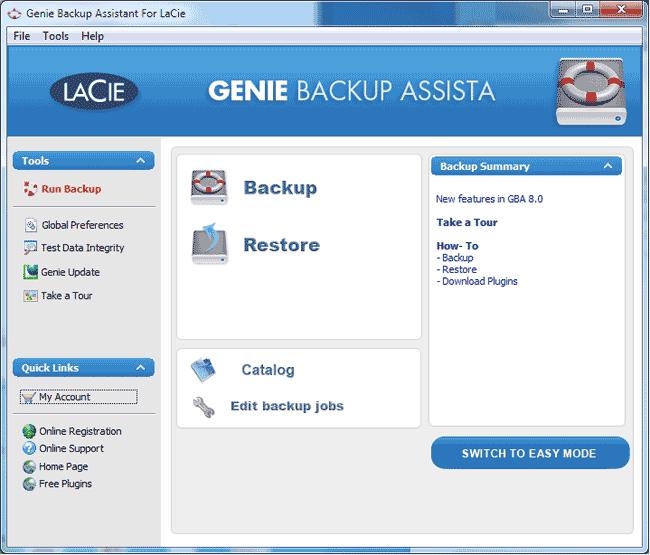Viewport: 650px width, 555px height.
Task: Click the Test Data Integrity icon
Action: click(x=31, y=248)
